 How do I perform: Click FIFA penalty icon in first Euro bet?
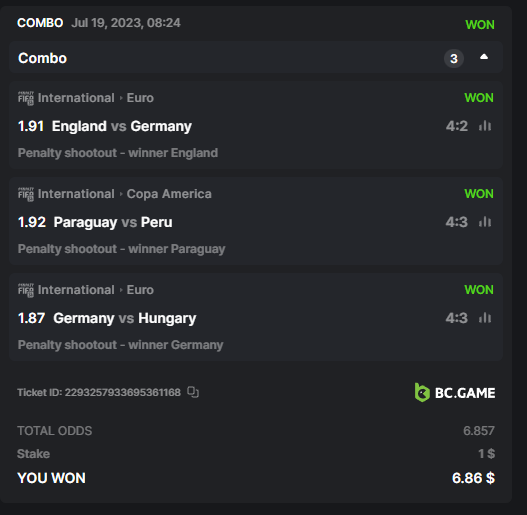pos(26,98)
